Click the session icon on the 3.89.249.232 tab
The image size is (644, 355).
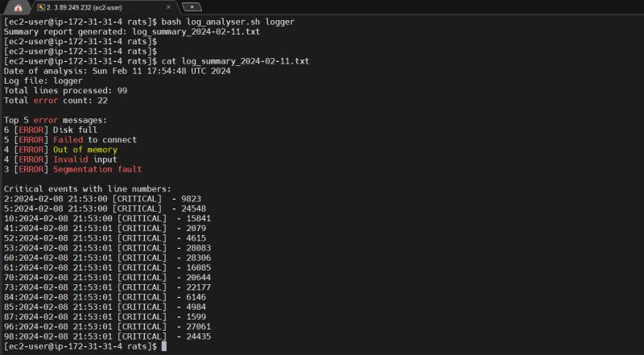click(x=40, y=7)
